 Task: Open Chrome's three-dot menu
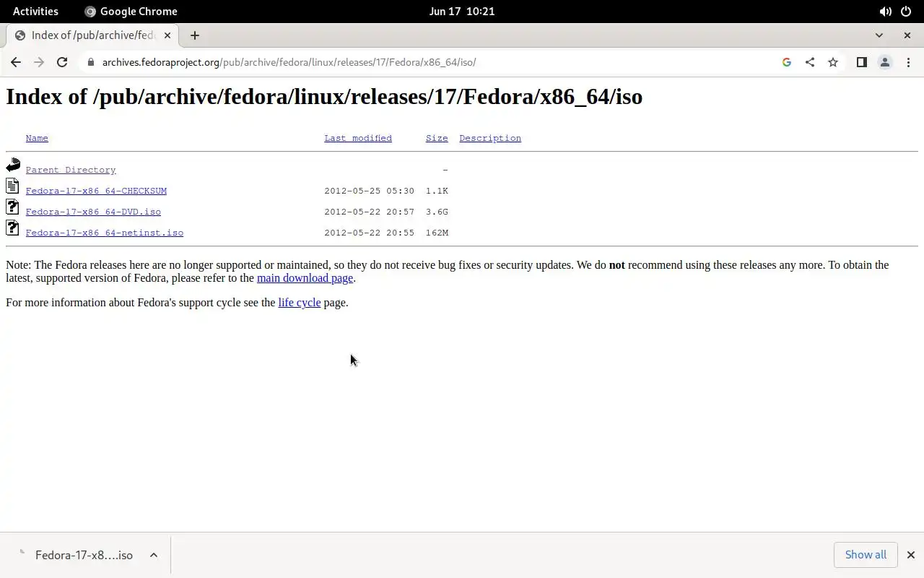908,62
